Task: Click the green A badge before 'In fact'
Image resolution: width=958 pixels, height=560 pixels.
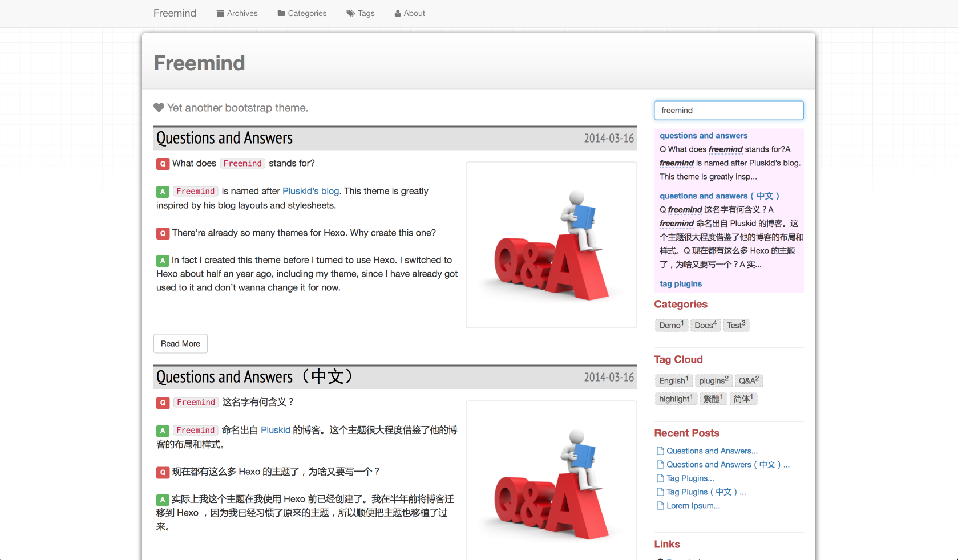Action: (163, 261)
